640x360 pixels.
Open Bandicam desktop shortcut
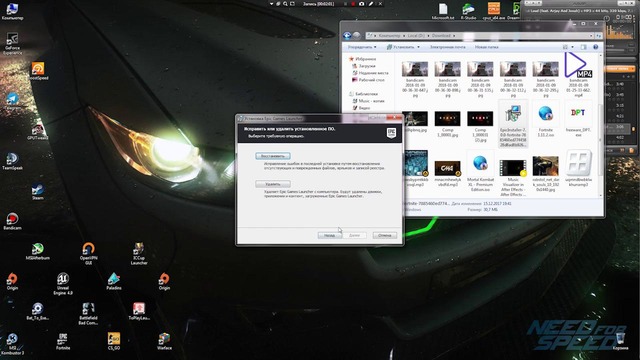point(12,221)
